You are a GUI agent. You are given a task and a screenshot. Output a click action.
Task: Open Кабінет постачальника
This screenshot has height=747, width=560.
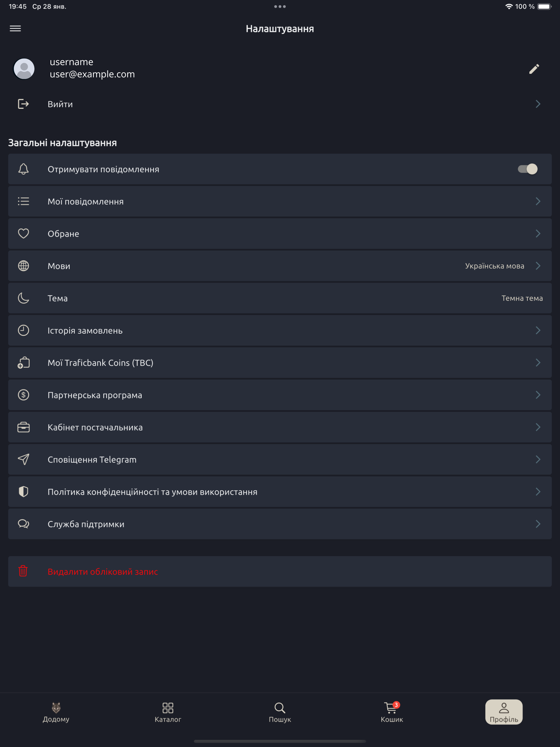coord(280,427)
